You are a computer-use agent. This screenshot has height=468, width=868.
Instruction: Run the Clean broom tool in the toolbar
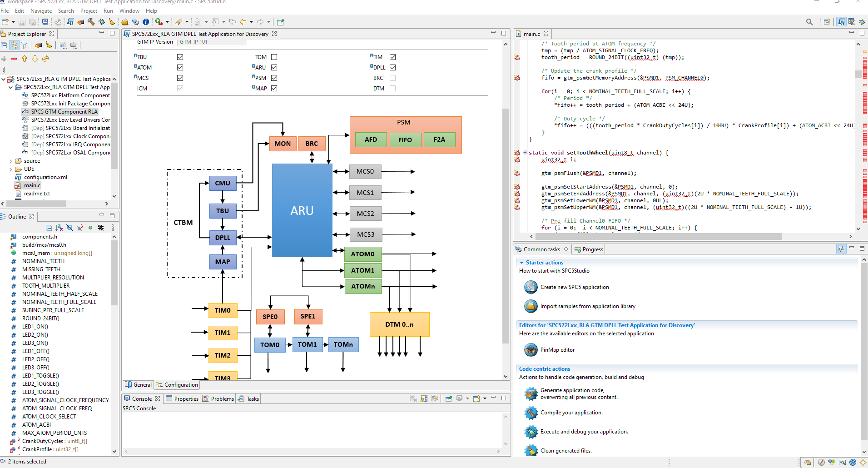111,21
